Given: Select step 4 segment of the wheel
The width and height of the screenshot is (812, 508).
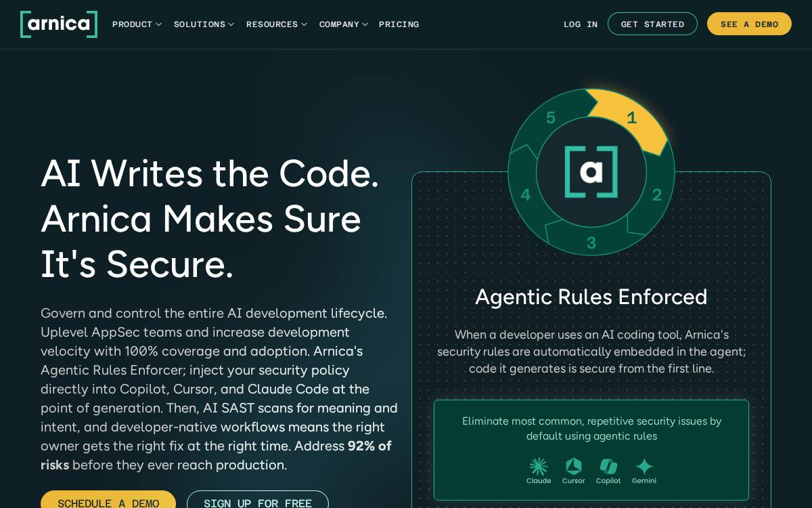Looking at the screenshot, I should [526, 195].
